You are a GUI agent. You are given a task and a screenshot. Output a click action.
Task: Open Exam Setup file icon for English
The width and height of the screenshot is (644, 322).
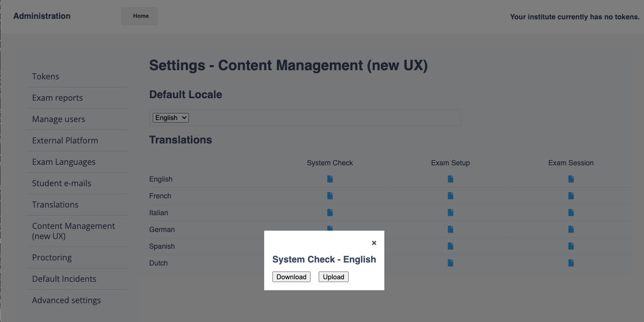tap(451, 179)
